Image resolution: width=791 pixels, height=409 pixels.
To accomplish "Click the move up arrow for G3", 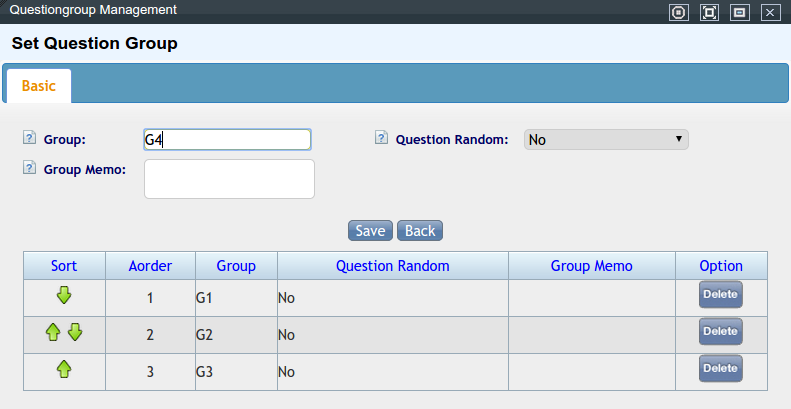I will (64, 369).
